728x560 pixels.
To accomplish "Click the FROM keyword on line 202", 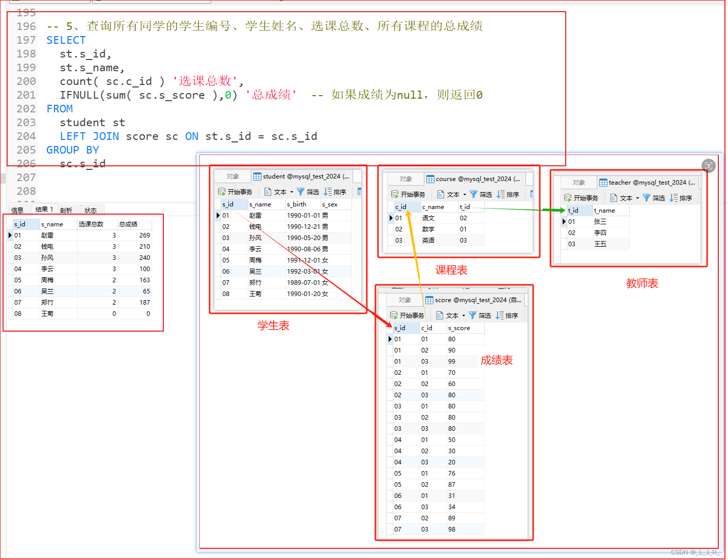I will 60,109.
